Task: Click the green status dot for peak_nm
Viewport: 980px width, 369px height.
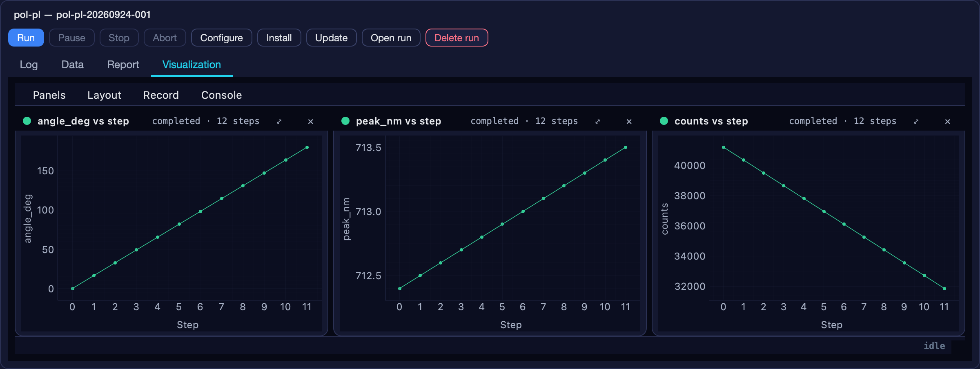Action: [x=345, y=121]
